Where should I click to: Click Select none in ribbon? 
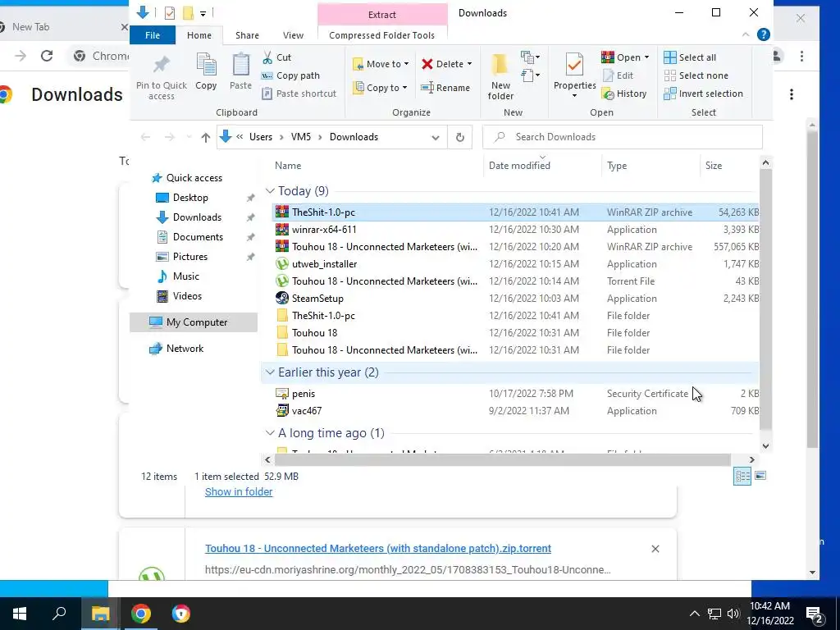tap(696, 75)
